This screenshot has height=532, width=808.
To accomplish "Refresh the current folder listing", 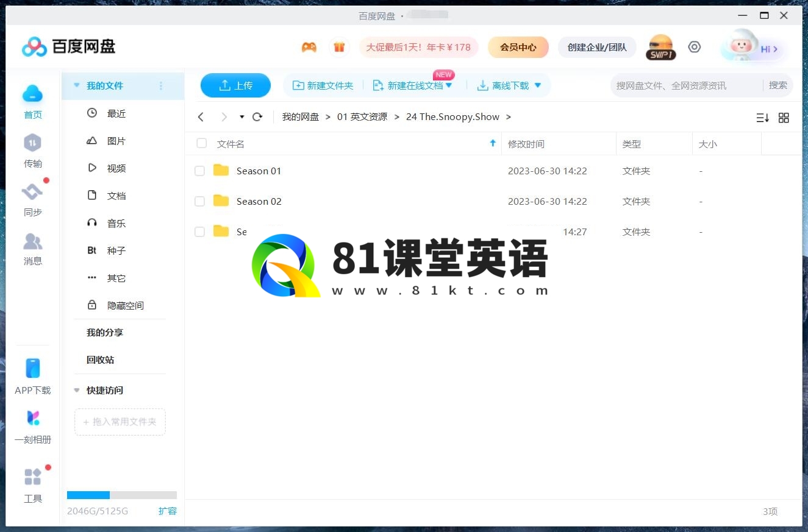I will pyautogui.click(x=257, y=117).
